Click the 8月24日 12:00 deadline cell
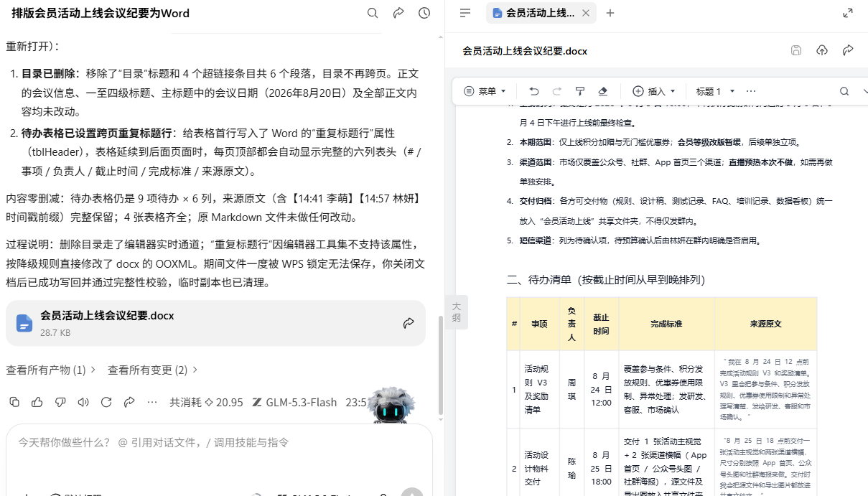 point(601,389)
